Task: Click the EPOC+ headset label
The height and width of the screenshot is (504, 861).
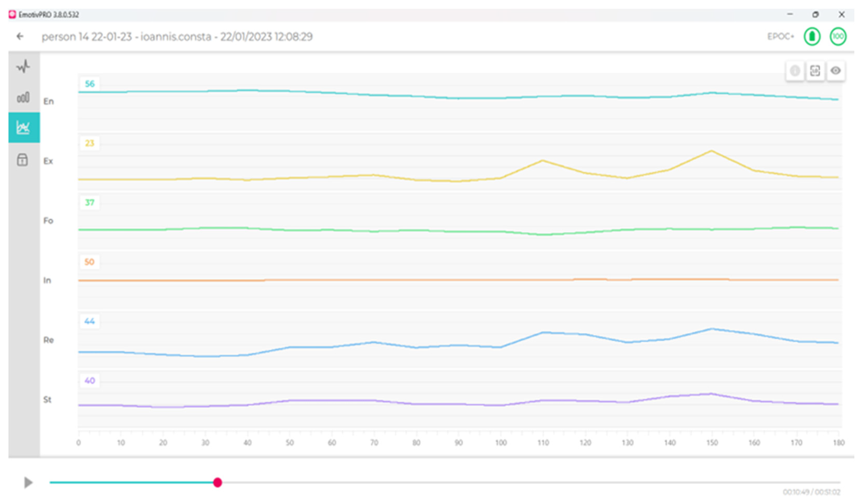Action: click(x=780, y=36)
